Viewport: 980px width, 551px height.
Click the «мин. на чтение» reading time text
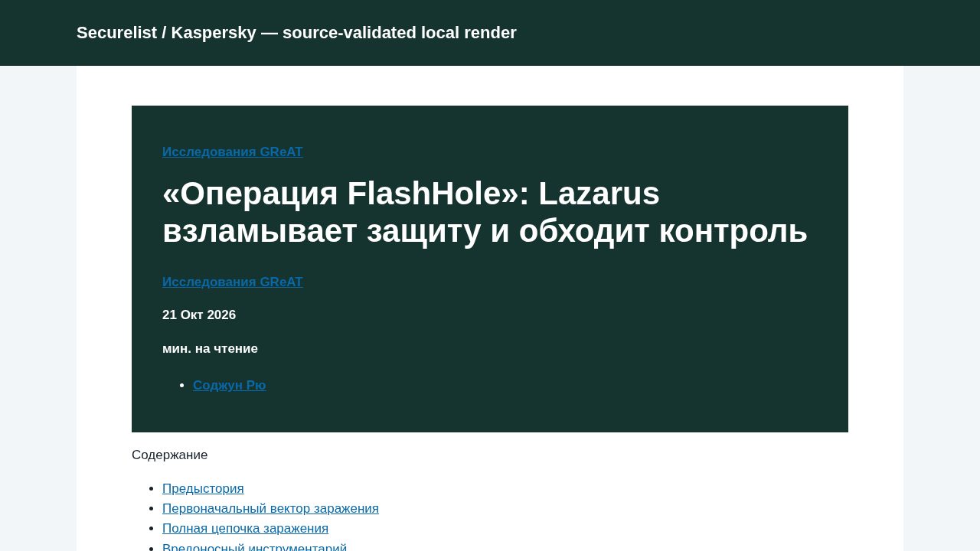[210, 348]
